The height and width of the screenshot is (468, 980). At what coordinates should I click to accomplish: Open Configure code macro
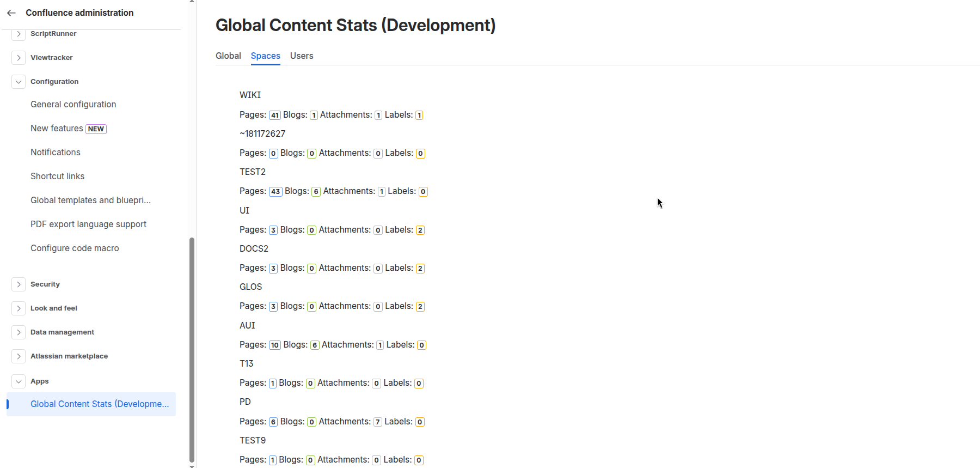coord(75,248)
